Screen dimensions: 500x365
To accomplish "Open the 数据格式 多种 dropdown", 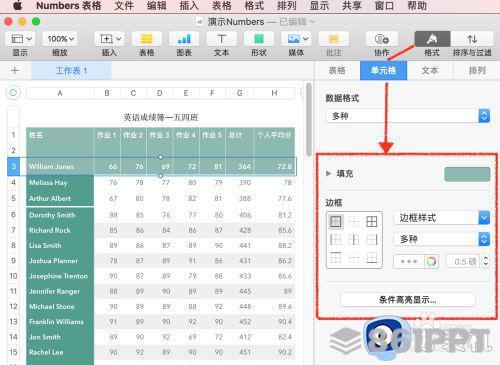I will (x=408, y=116).
